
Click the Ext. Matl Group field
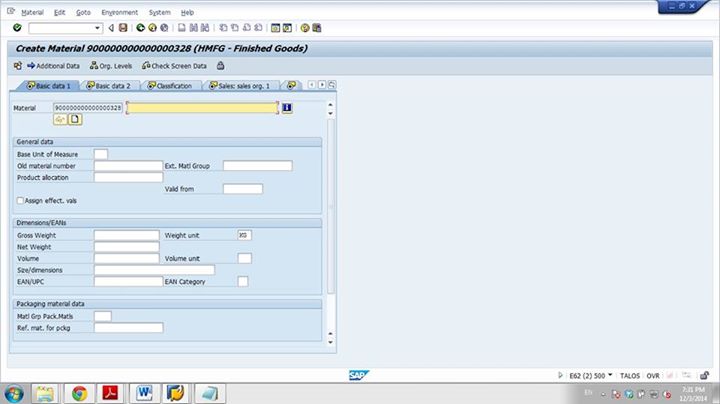[258, 166]
